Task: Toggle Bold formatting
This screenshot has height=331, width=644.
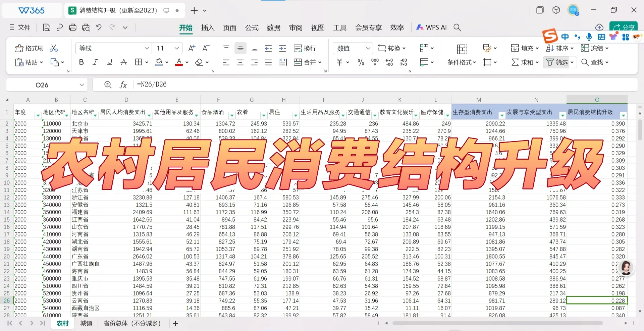Action: 81,62
